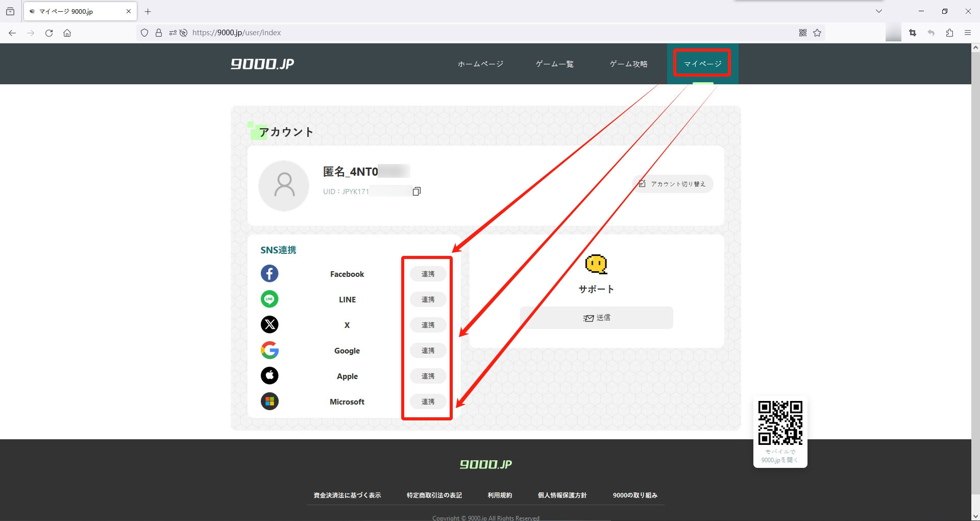Copy the UID using the copy icon
Screen dimensions: 980x521
pyautogui.click(x=417, y=191)
